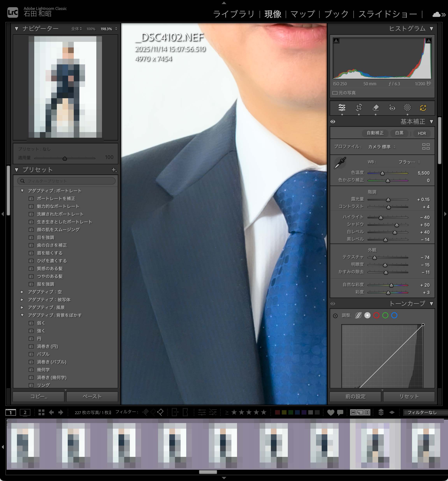Select the Remove eraser tool icon
The height and width of the screenshot is (481, 448).
point(375,107)
